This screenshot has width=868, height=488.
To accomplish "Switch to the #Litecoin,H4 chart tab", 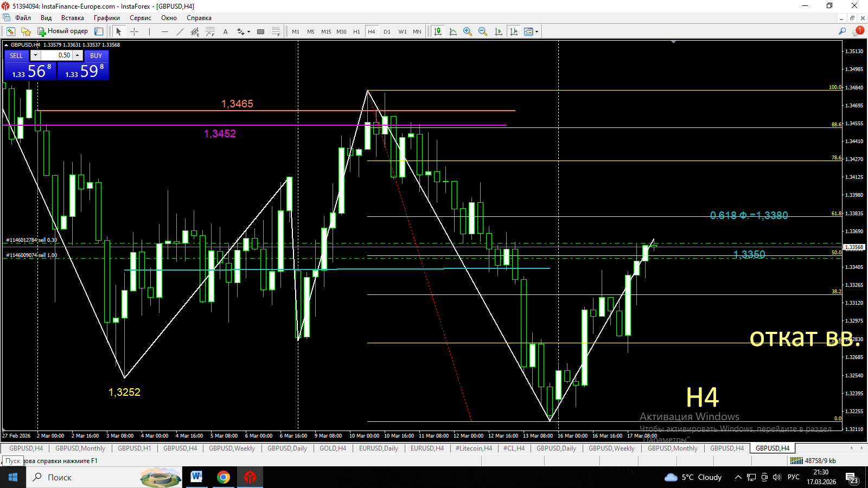I will (x=474, y=448).
